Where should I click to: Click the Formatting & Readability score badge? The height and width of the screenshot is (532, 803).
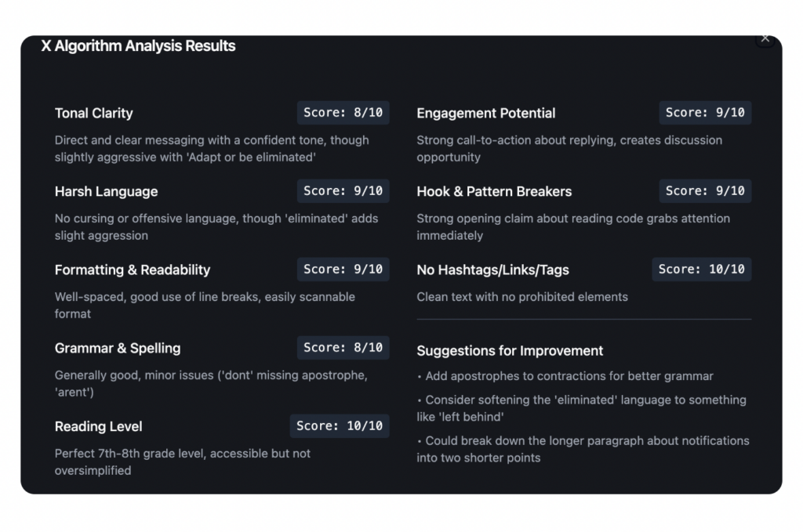point(343,270)
